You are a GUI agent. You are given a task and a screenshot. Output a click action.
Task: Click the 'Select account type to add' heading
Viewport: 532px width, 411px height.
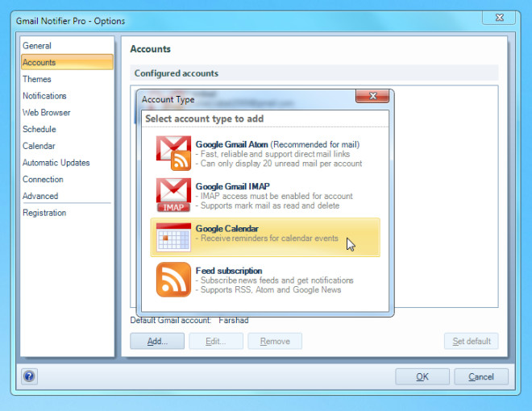(x=205, y=118)
